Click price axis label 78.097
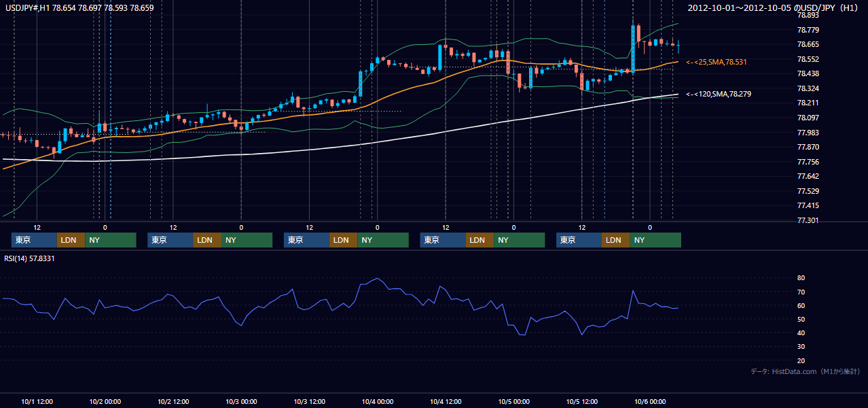Image resolution: width=868 pixels, height=408 pixels. (x=808, y=118)
